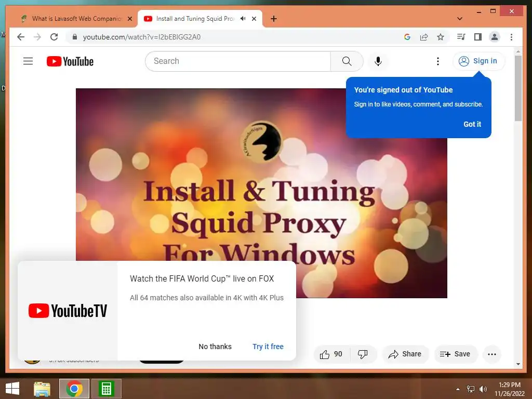Image resolution: width=532 pixels, height=399 pixels.
Task: Click the Sign in button
Action: pos(478,61)
